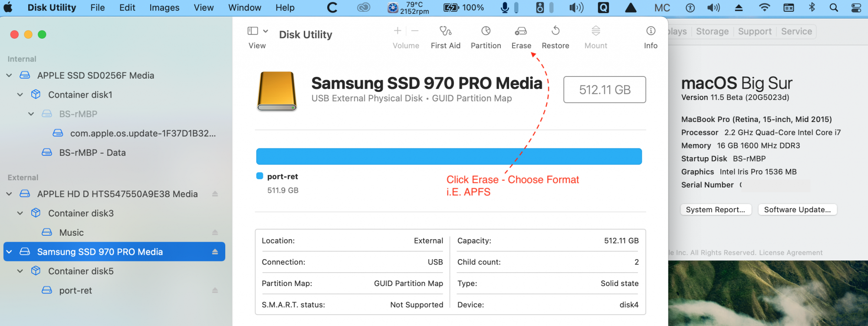Click the blue port-ret legend swatch
The image size is (868, 326).
[260, 176]
